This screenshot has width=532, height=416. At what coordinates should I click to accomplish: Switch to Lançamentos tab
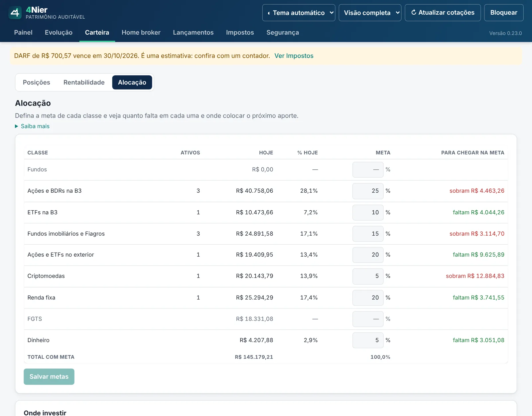(x=193, y=33)
